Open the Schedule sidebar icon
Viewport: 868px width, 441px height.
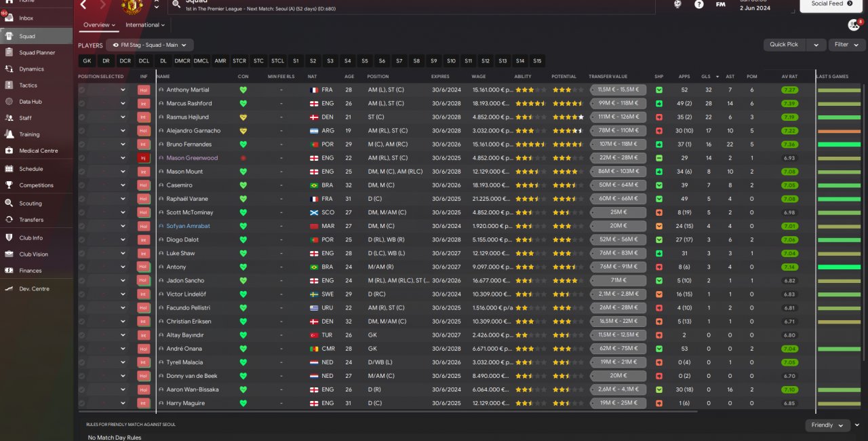pos(9,169)
